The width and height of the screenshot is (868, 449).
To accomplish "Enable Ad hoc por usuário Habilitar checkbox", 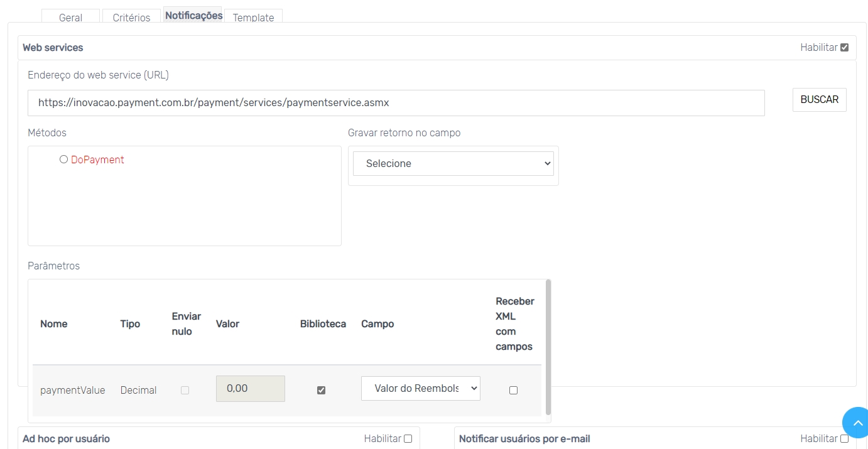I will pyautogui.click(x=408, y=439).
